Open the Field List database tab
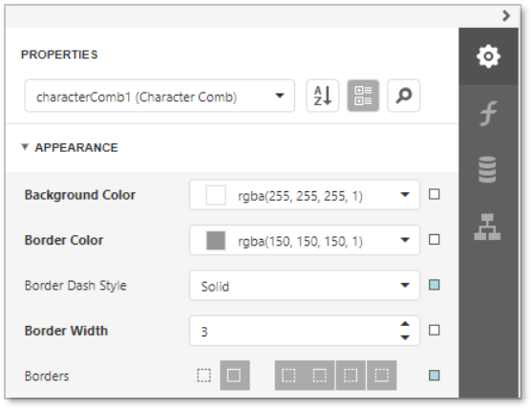Viewport: 532px width, 410px height. 488,170
